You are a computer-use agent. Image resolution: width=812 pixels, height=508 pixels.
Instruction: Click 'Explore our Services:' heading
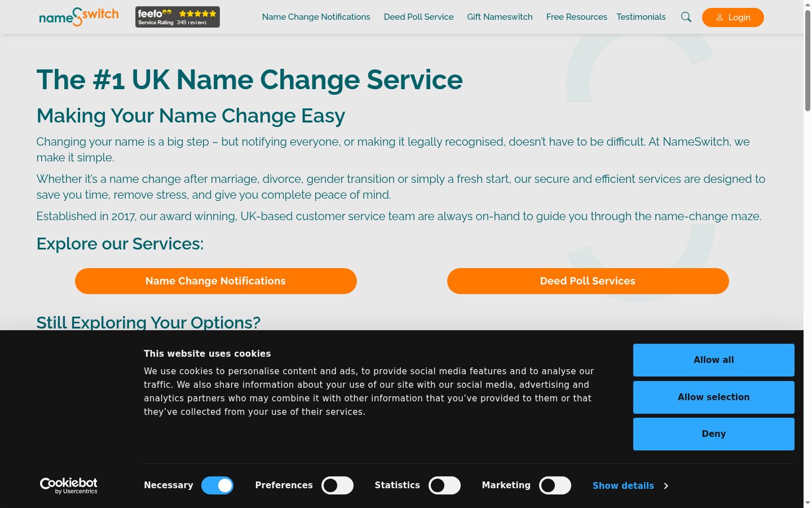coord(120,244)
